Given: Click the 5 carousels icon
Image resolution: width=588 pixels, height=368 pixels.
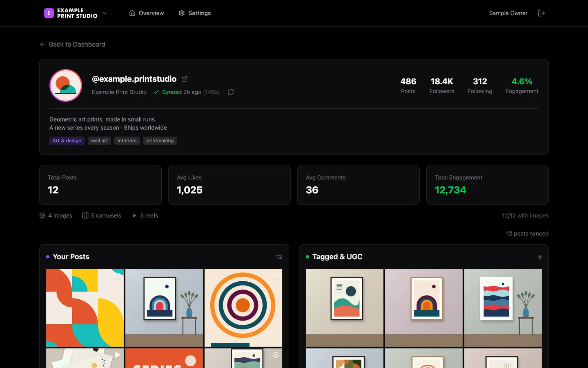Looking at the screenshot, I should [x=85, y=215].
